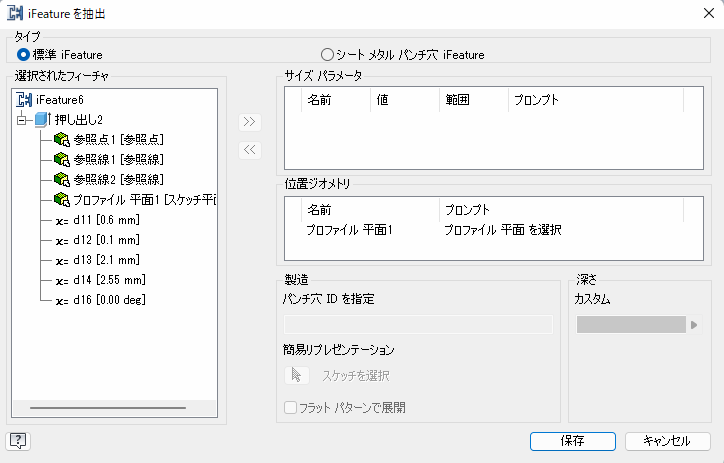
Task: Open help with the question mark icon
Action: 18,441
